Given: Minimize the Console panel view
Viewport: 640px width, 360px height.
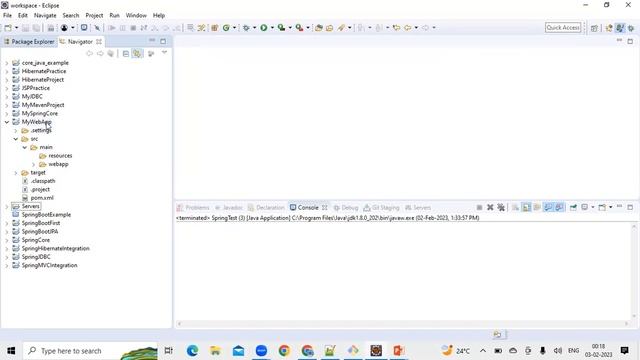Looking at the screenshot, I should tap(619, 207).
